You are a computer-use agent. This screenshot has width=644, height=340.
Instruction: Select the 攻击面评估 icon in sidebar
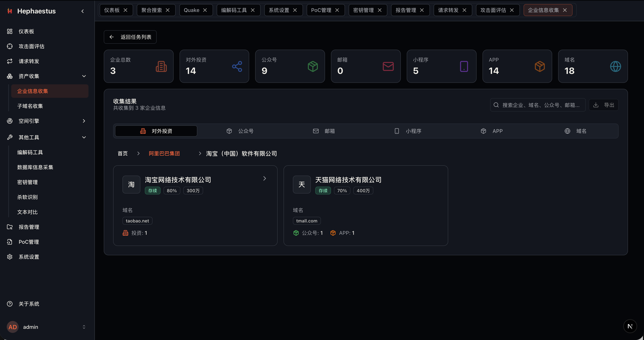tap(10, 46)
